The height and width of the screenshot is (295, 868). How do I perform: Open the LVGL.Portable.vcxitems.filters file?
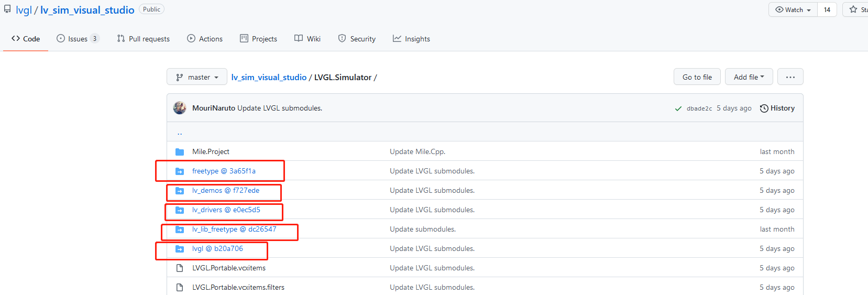(x=238, y=287)
